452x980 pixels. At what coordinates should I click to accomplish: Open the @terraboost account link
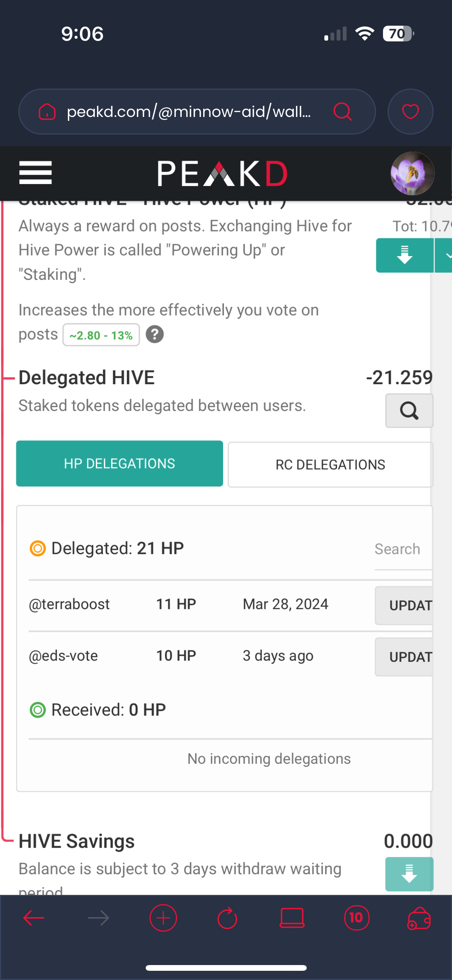(x=69, y=604)
